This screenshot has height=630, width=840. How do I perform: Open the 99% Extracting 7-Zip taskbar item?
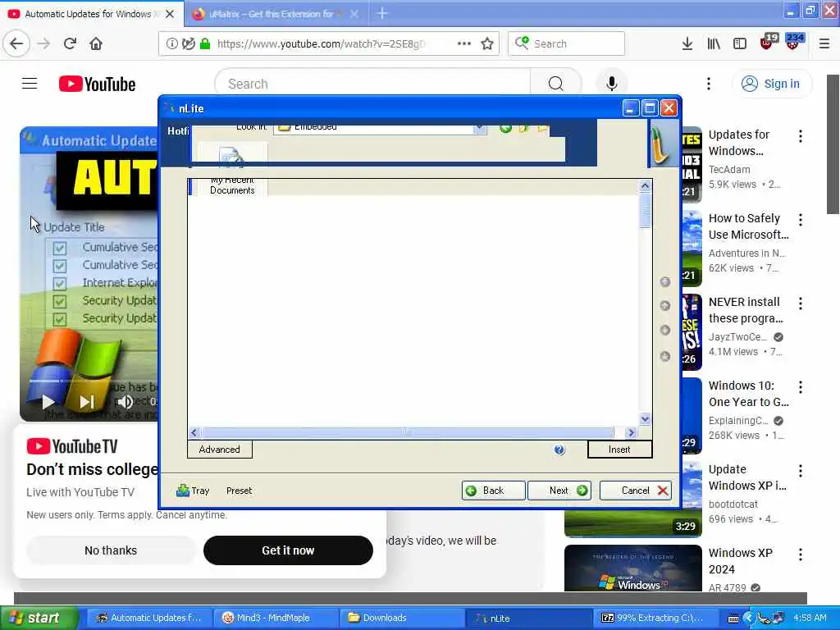tap(655, 618)
